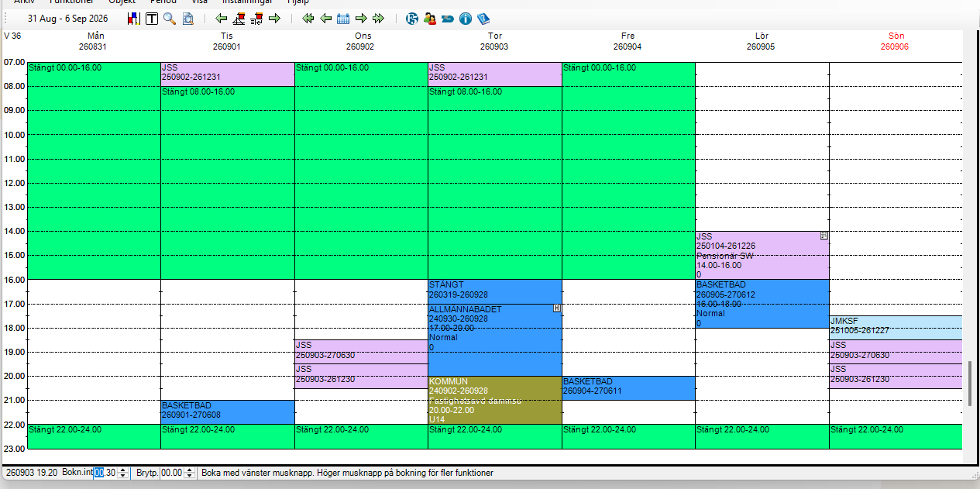Select the BASKETBAD booking on Tuesday
980x489 pixels.
(227, 412)
